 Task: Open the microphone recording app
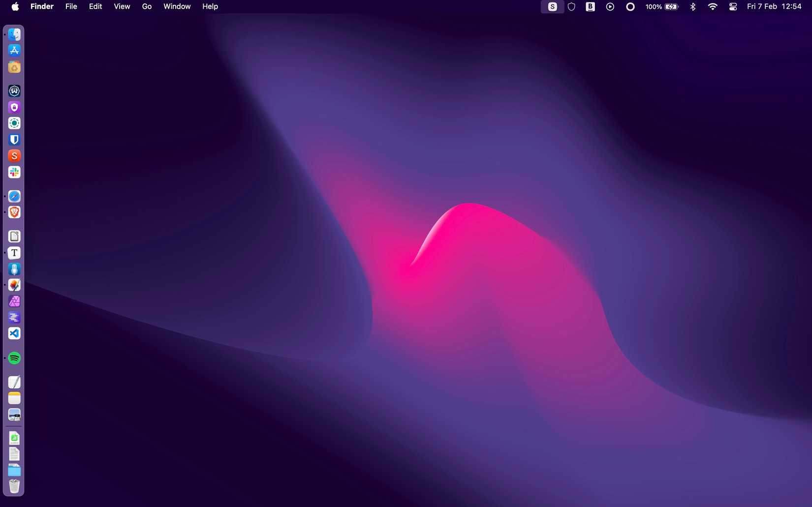14,269
